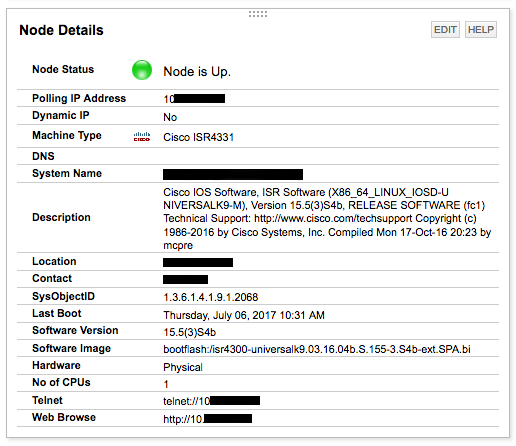Click the 'Contact' label

tap(52, 278)
